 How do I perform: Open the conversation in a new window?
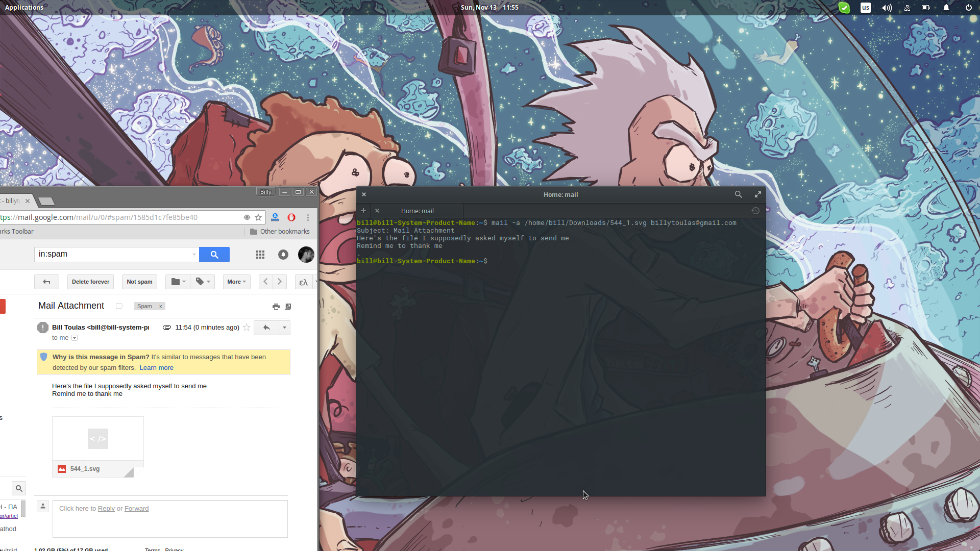coord(288,307)
